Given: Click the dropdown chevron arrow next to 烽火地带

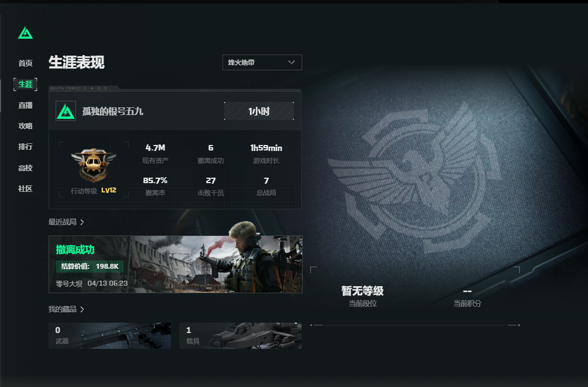Looking at the screenshot, I should point(291,62).
